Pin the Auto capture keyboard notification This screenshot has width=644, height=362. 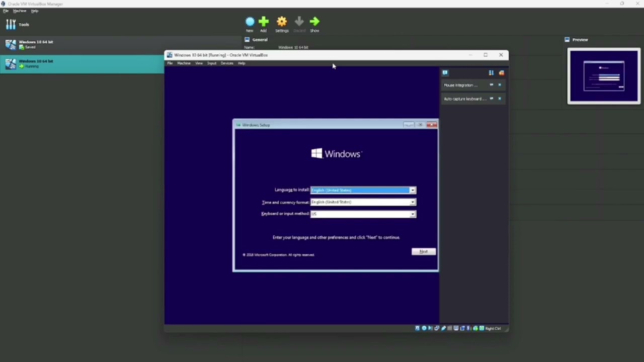point(492,99)
